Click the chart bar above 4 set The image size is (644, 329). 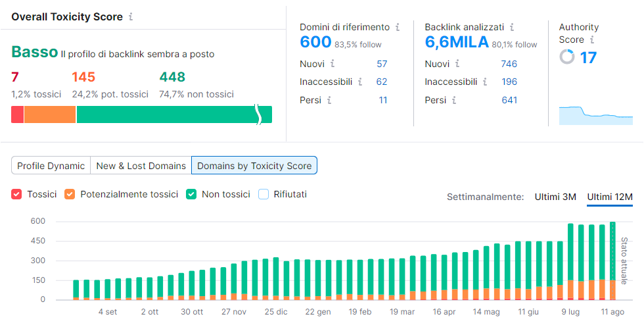tap(108, 290)
